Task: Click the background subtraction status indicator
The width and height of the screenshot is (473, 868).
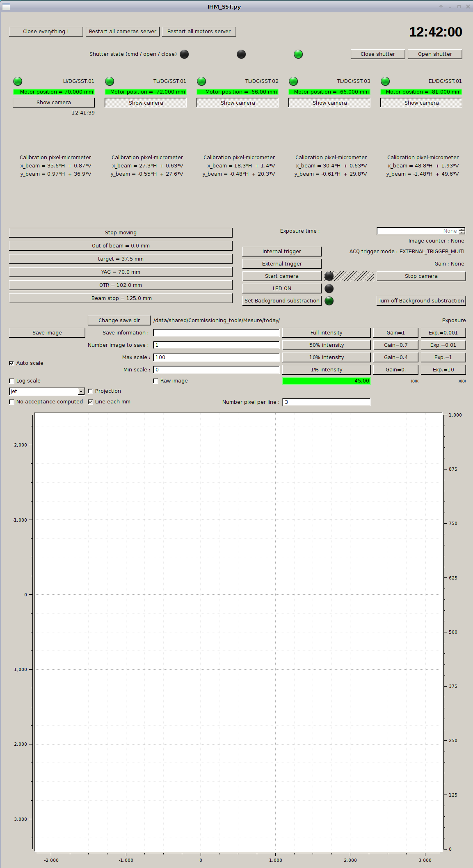Action: (329, 301)
